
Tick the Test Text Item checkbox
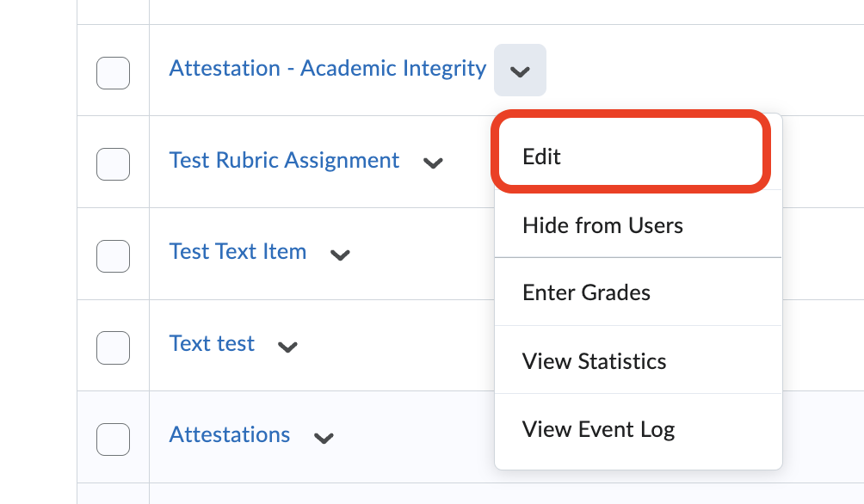(113, 255)
